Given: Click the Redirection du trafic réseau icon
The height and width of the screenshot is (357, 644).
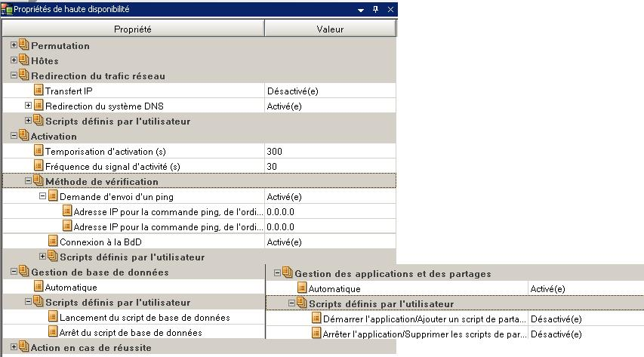Looking at the screenshot, I should (x=24, y=75).
